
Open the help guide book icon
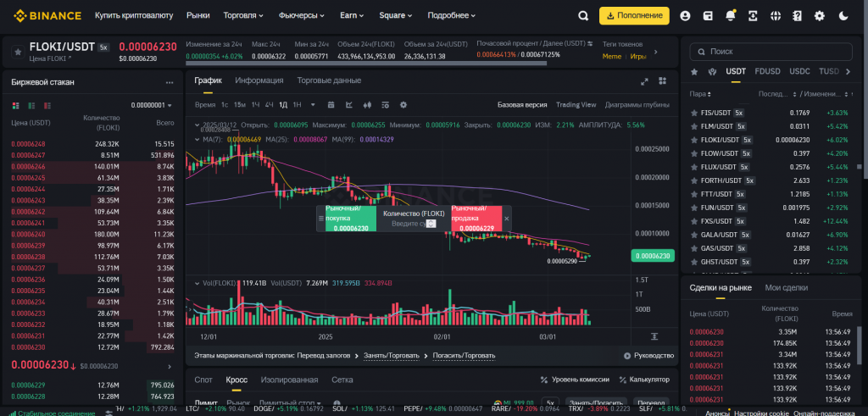pyautogui.click(x=797, y=16)
